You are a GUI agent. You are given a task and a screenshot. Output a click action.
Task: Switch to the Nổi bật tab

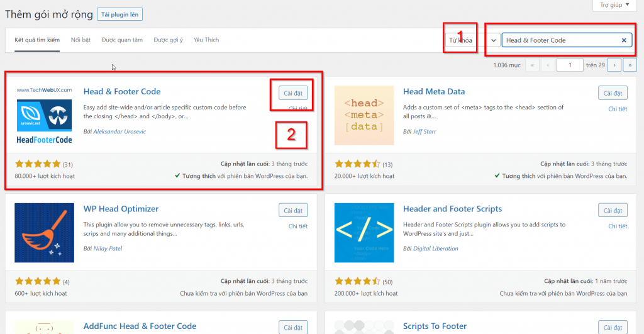[x=80, y=40]
